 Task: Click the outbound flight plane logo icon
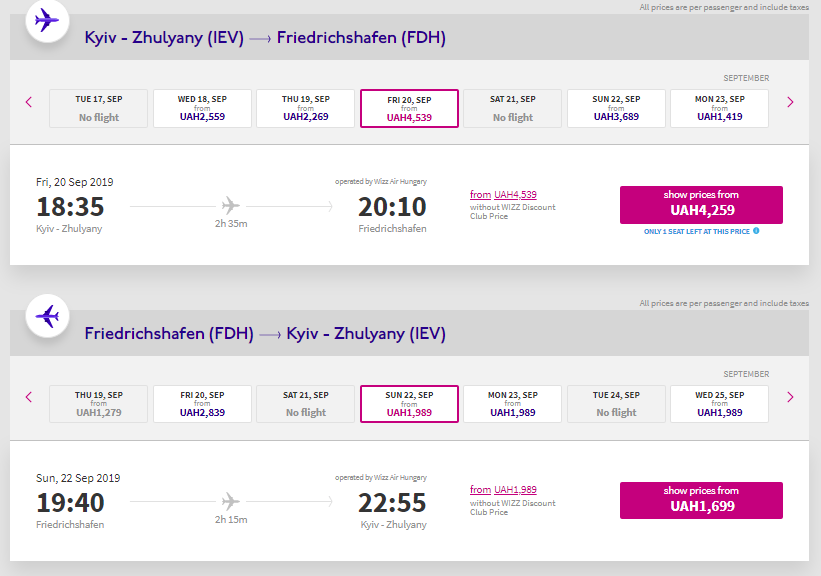[46, 20]
